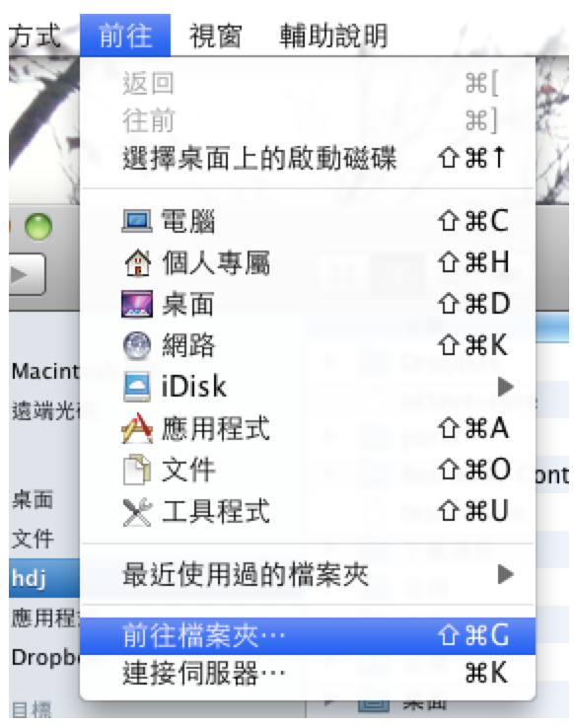
Task: Open the 輔助說明 help menu
Action: [333, 36]
